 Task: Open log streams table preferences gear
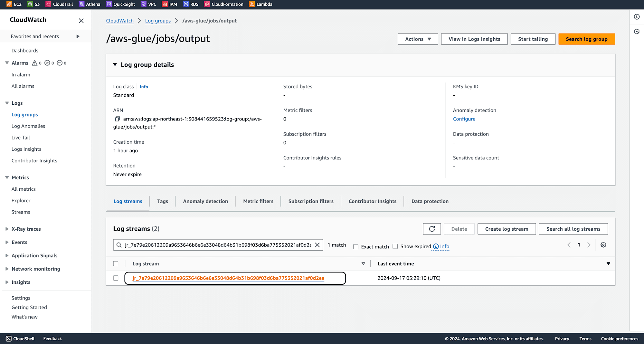(x=603, y=245)
